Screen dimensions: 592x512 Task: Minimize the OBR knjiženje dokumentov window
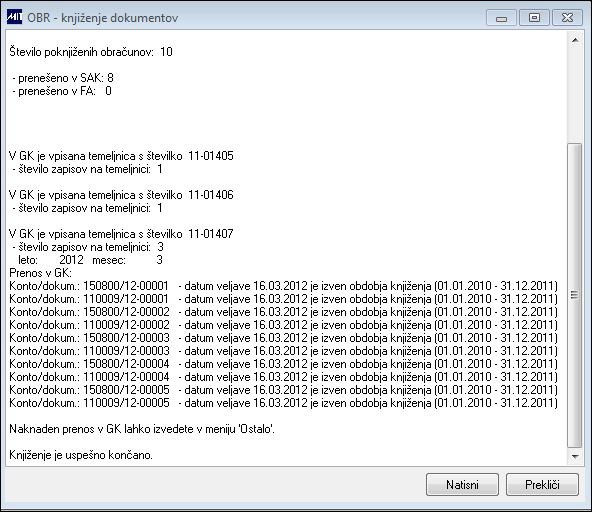(501, 18)
